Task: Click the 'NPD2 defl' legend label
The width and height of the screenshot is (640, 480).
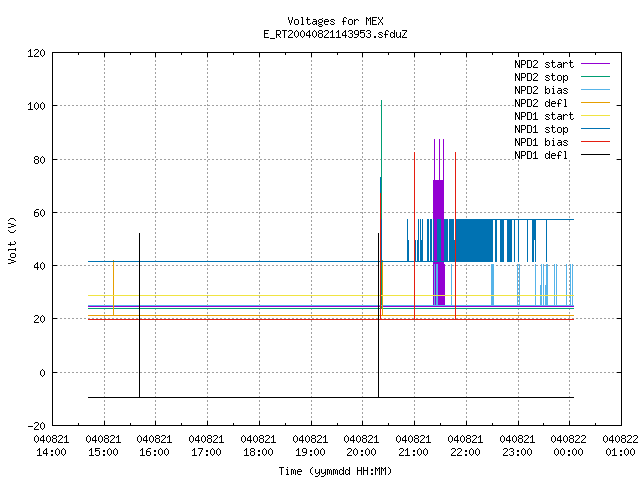Action: [x=541, y=103]
